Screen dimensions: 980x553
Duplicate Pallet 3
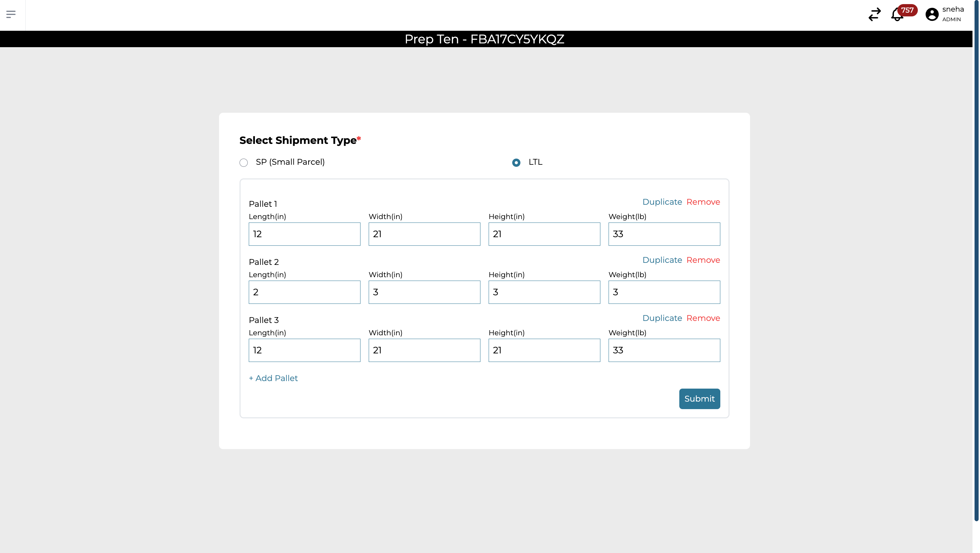tap(662, 318)
